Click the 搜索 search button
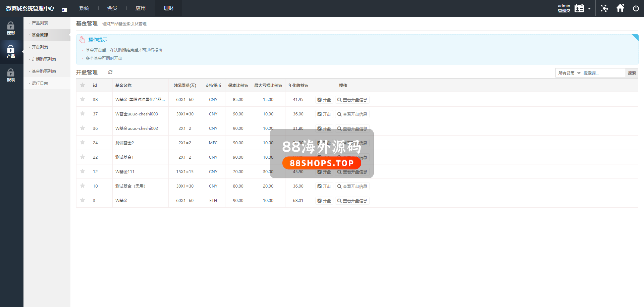Screen dimensions: 644x307 tap(632, 73)
